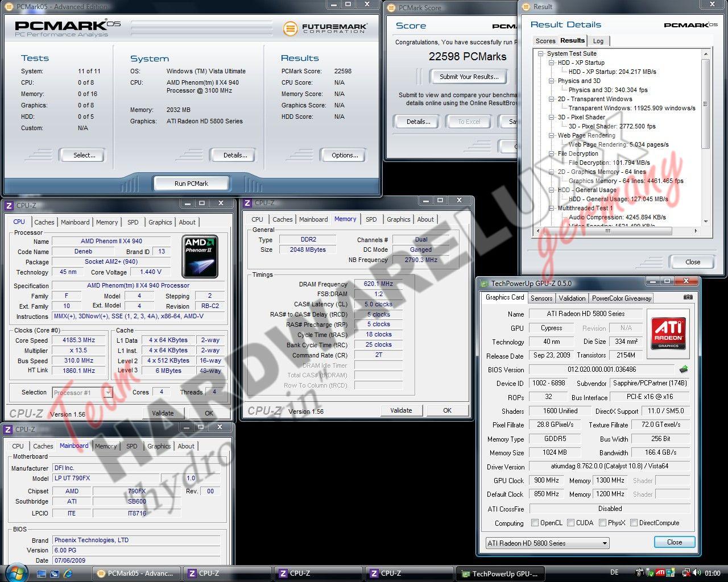Click the GPU-Z title bar icon
This screenshot has height=582, width=728.
coord(485,284)
